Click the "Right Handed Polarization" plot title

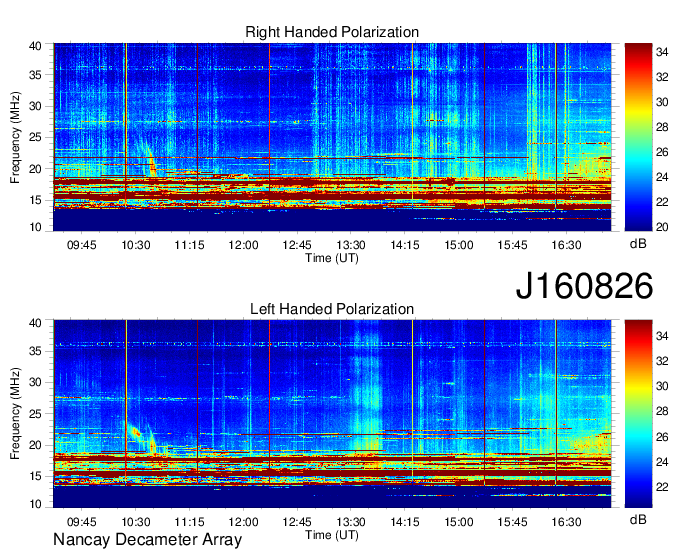(x=332, y=32)
